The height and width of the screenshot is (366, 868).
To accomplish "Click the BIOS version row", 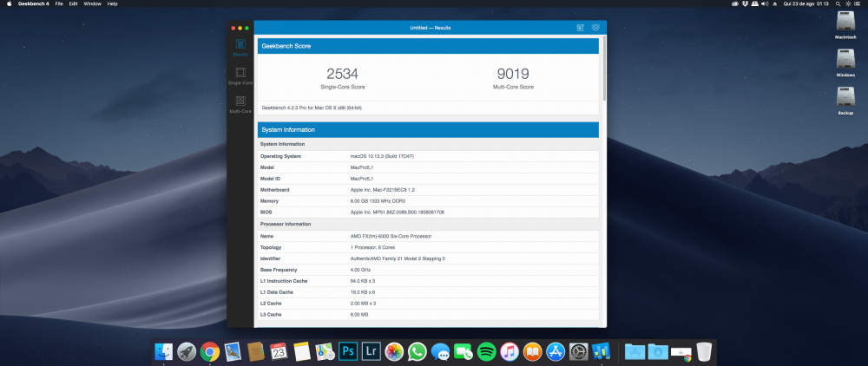I will 428,212.
